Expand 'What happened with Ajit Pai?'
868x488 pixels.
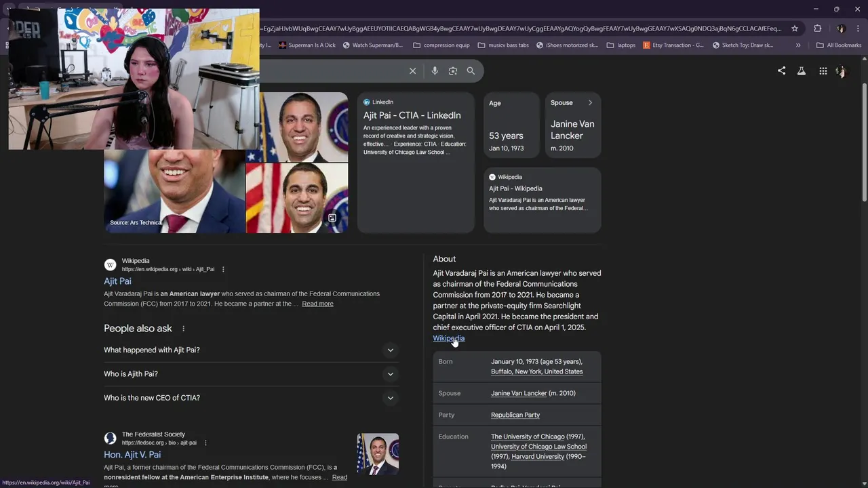[251, 350]
